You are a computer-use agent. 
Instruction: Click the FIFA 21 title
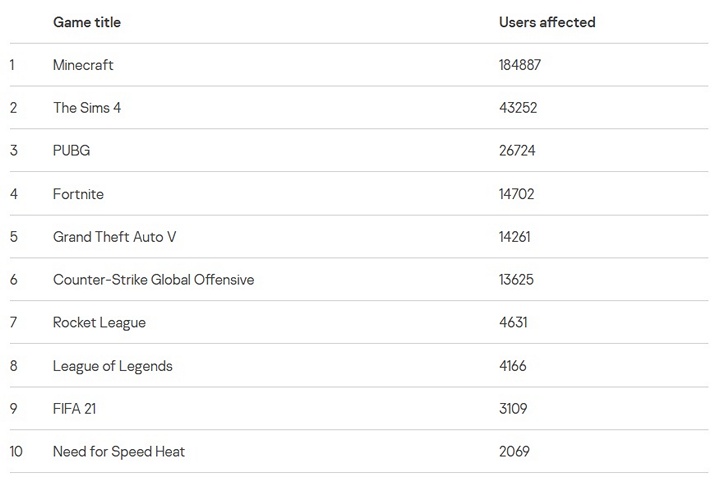click(x=74, y=409)
